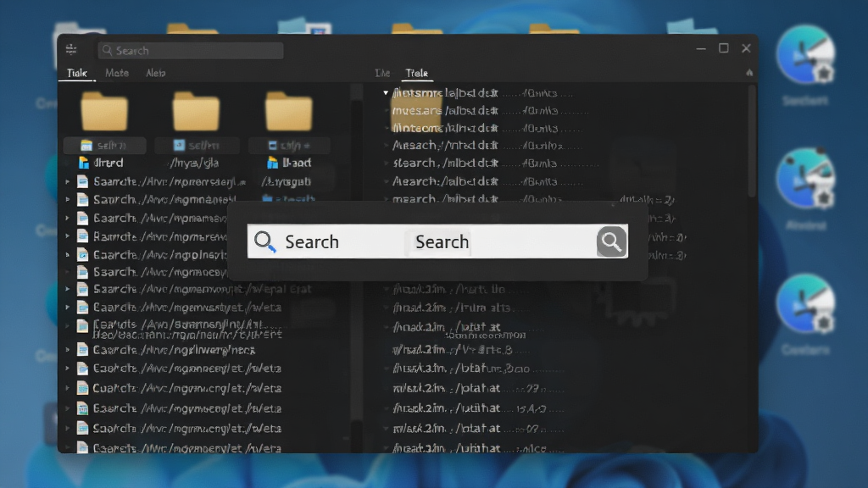Open the "Atretod" desktop icon
This screenshot has width=868, height=488.
point(805,179)
